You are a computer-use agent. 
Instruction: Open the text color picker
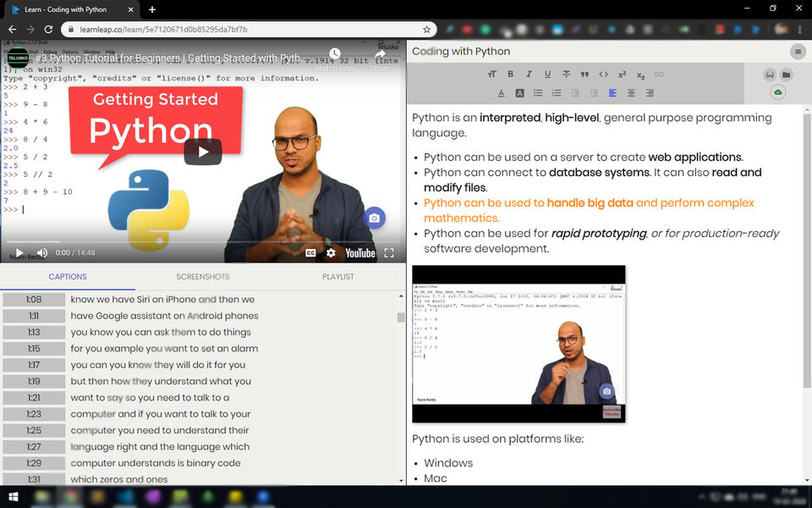(501, 93)
